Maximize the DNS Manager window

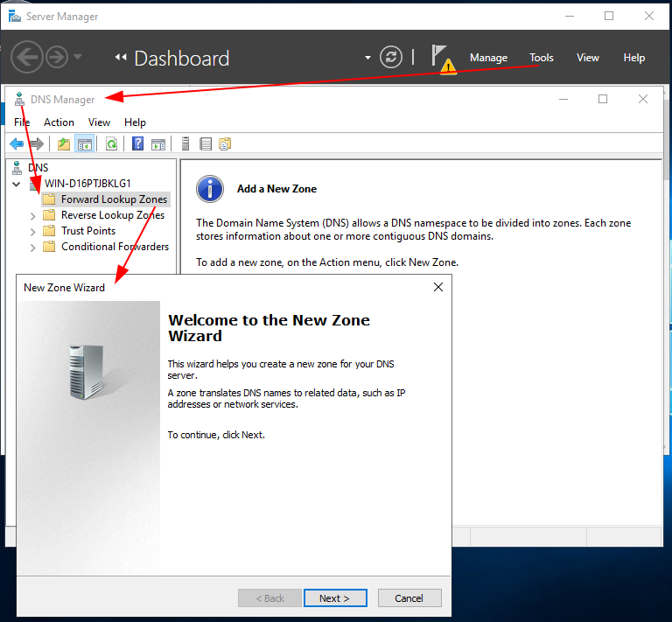[603, 99]
